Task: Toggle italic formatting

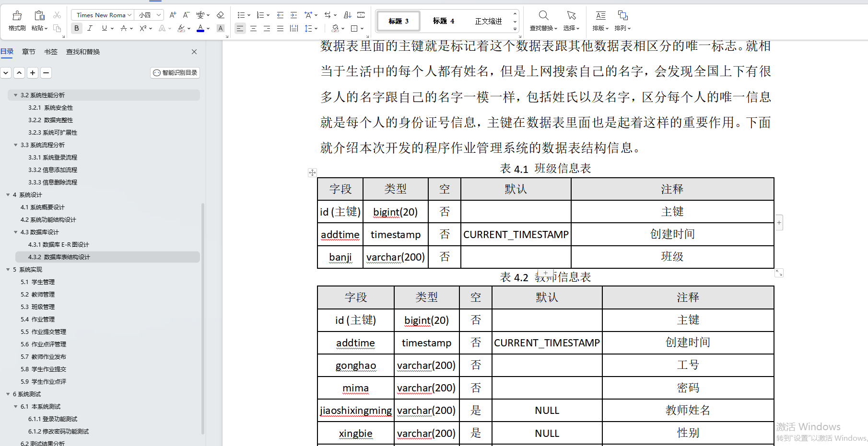Action: (90, 28)
